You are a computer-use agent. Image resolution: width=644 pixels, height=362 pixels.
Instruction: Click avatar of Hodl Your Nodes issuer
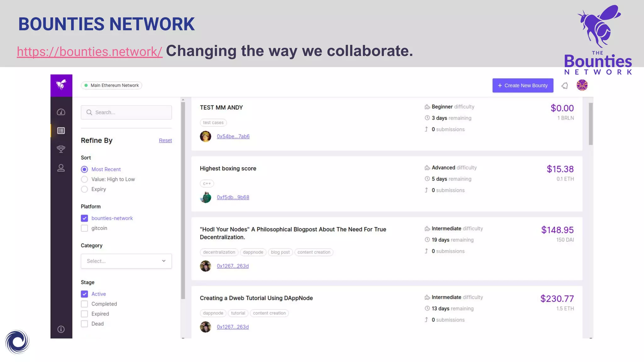tap(206, 266)
